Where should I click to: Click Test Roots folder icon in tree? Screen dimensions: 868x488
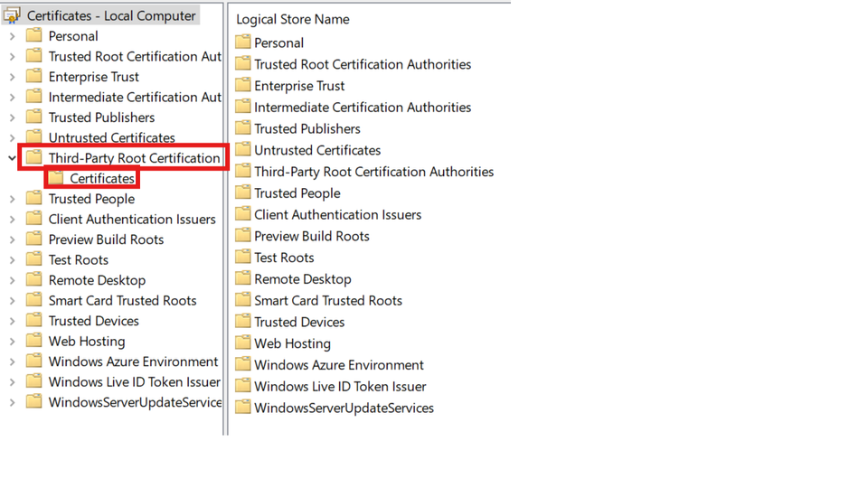point(33,259)
